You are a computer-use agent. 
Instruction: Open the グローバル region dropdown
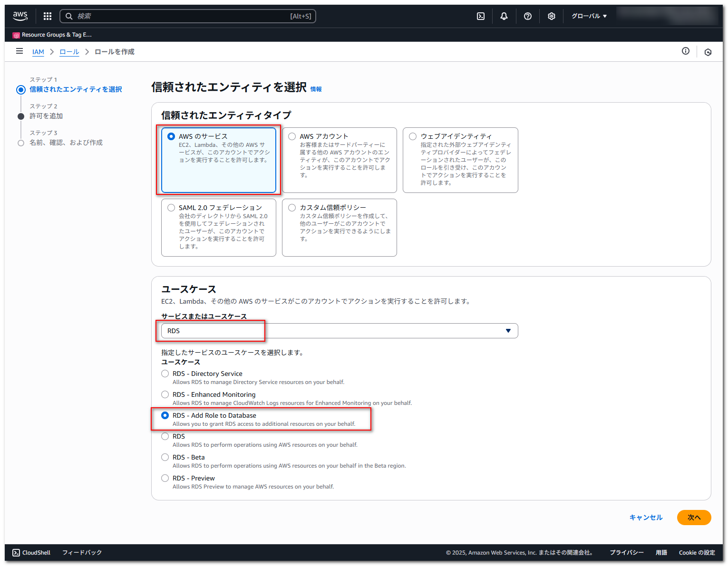(589, 16)
